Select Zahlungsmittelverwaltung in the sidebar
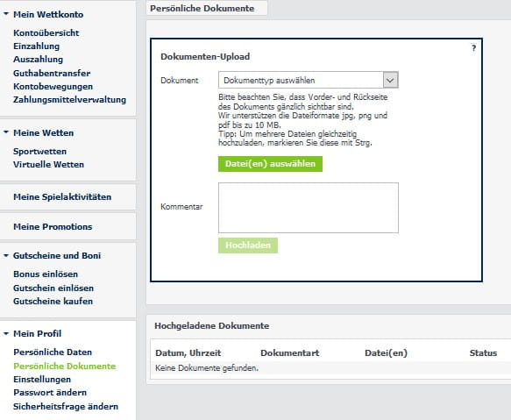 pos(69,100)
